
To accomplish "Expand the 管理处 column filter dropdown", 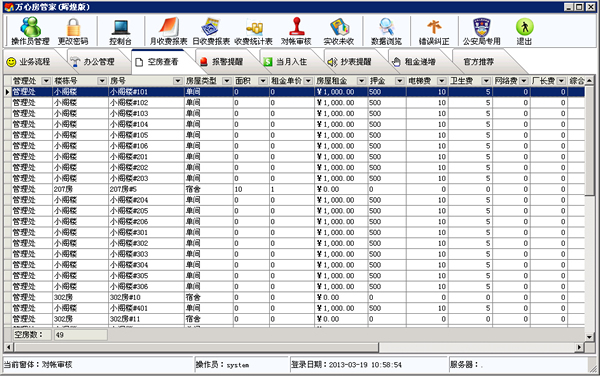I will coord(46,81).
